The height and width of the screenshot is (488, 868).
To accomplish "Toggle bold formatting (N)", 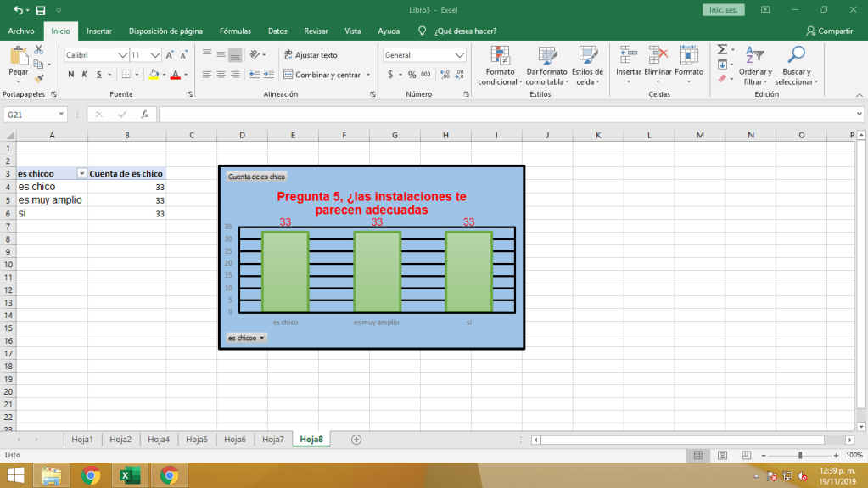I will pos(71,75).
